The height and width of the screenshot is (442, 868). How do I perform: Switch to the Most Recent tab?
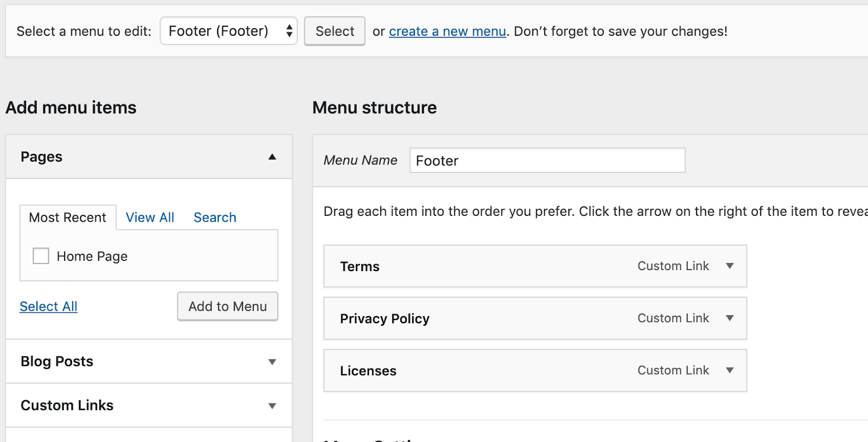pos(68,217)
